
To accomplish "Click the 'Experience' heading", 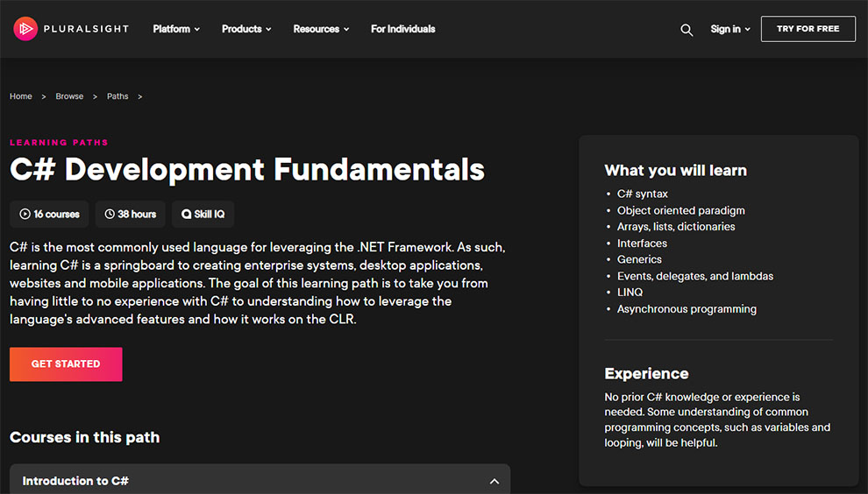I will click(646, 374).
